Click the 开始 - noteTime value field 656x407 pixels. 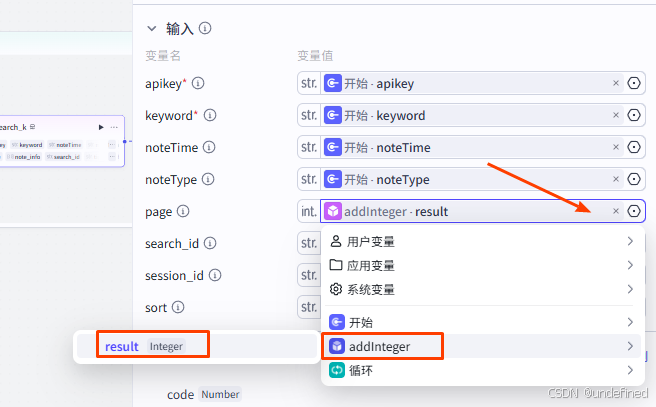472,147
